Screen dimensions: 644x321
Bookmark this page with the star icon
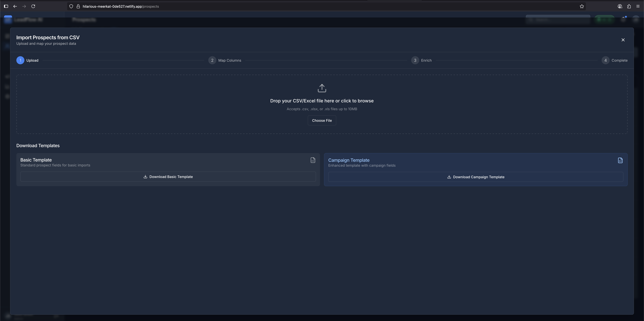[x=581, y=7]
